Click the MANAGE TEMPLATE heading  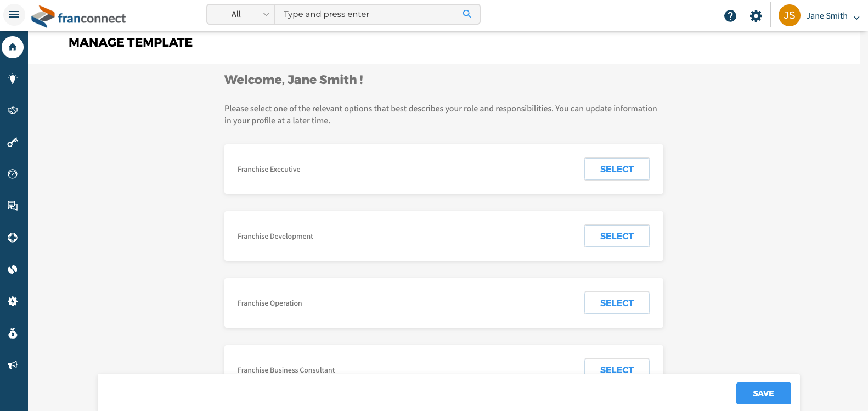(131, 42)
